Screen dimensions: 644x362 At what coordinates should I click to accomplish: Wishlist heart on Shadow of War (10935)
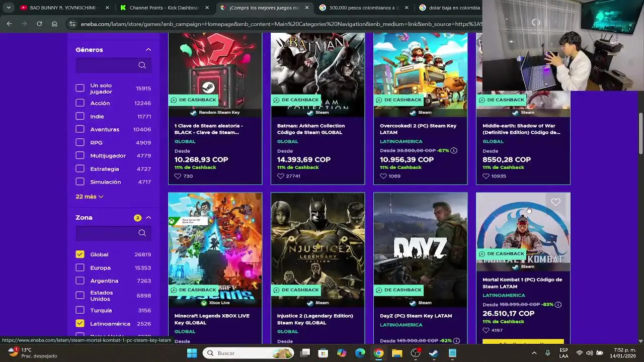click(x=486, y=176)
